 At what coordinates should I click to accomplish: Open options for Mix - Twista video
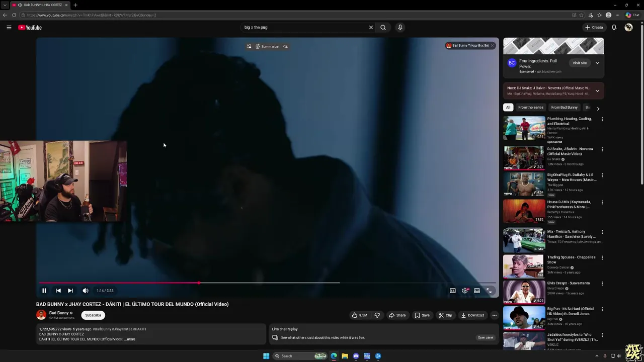click(x=602, y=232)
